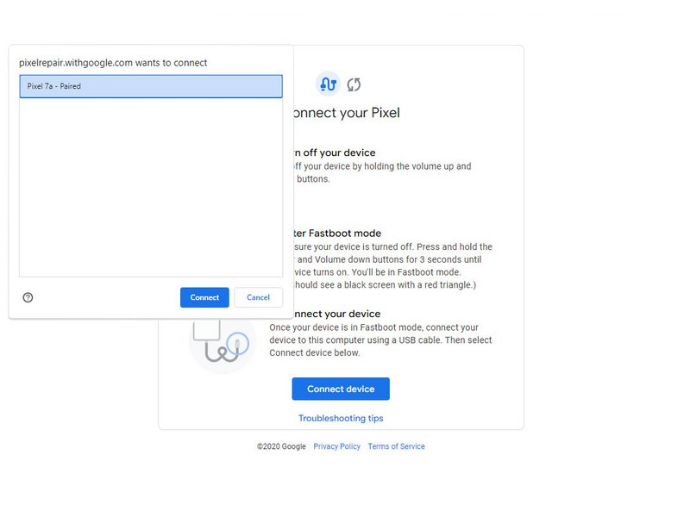The image size is (690, 517).
Task: Click the gray sync arrows step icon
Action: pos(354,85)
